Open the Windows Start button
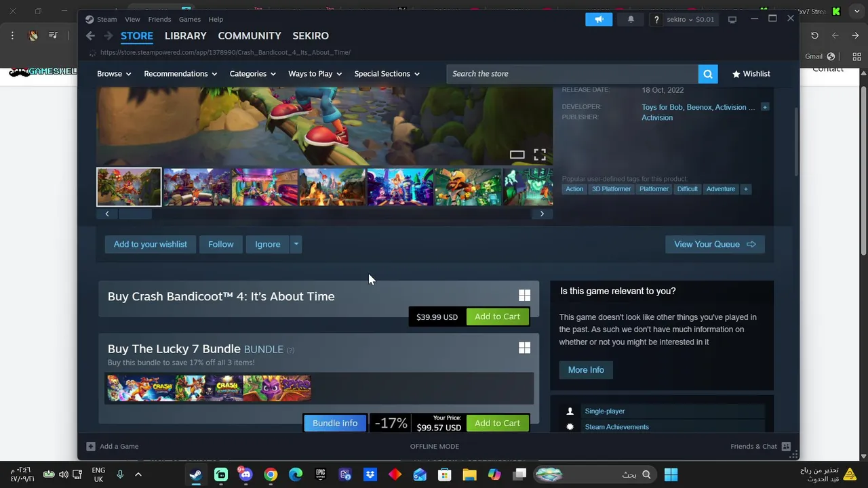 tap(671, 474)
